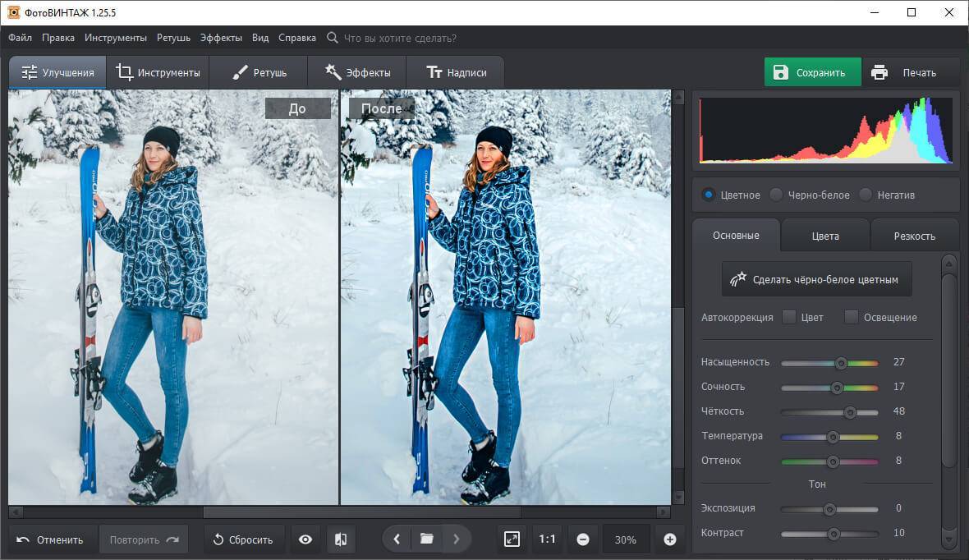Image resolution: width=969 pixels, height=560 pixels.
Task: Open the folder browse icon
Action: [426, 539]
